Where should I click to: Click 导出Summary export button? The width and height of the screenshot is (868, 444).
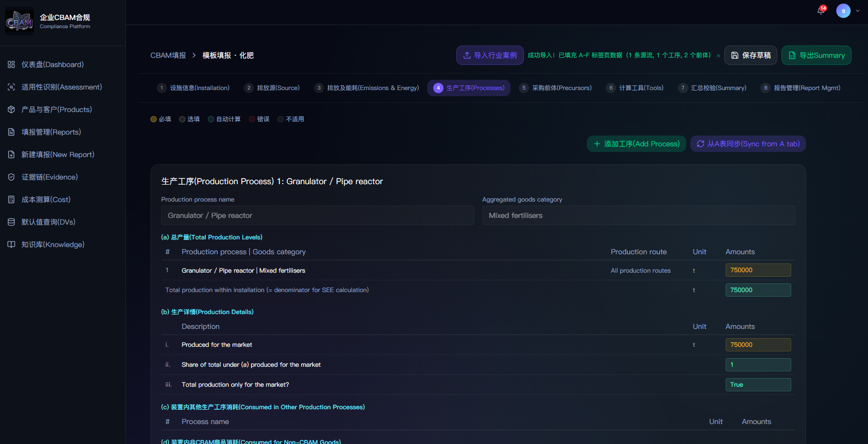816,55
